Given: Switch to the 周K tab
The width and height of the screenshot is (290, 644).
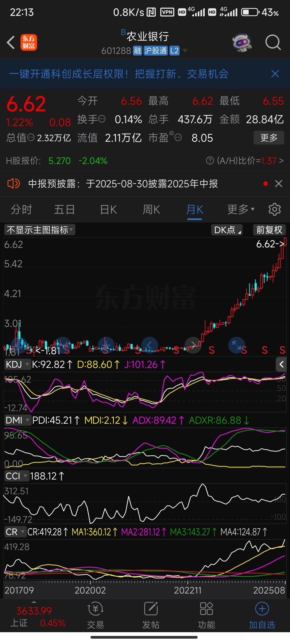Looking at the screenshot, I should pyautogui.click(x=151, y=209).
